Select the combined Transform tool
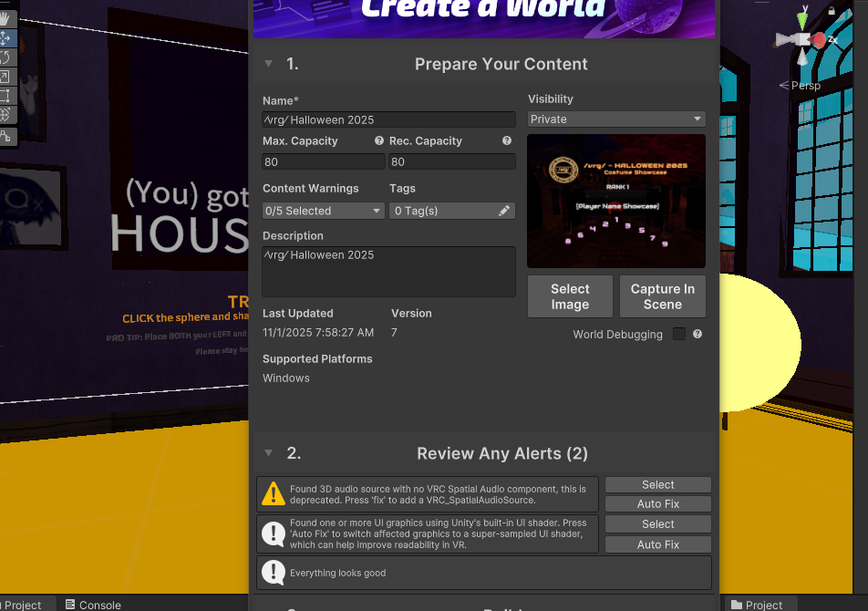Viewport: 868px width, 611px height. 5,115
